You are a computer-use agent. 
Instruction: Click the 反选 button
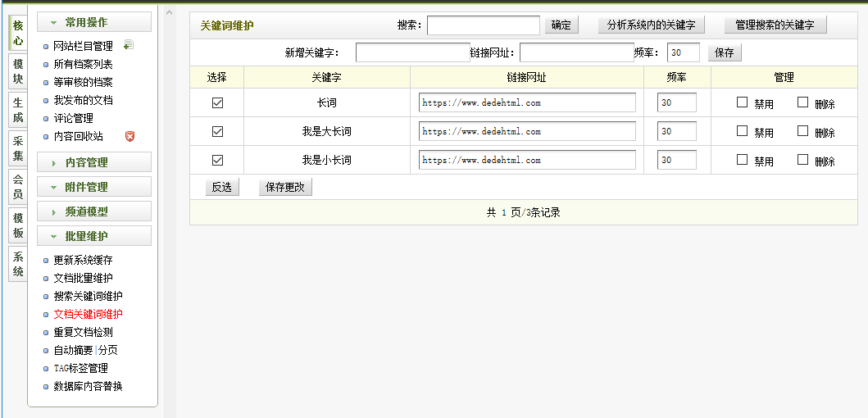[x=221, y=188]
